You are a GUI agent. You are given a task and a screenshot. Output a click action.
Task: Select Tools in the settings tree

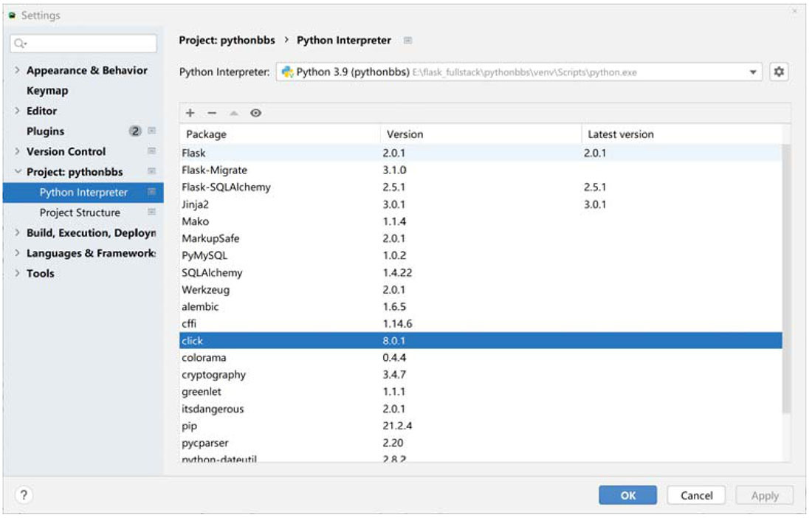click(41, 273)
